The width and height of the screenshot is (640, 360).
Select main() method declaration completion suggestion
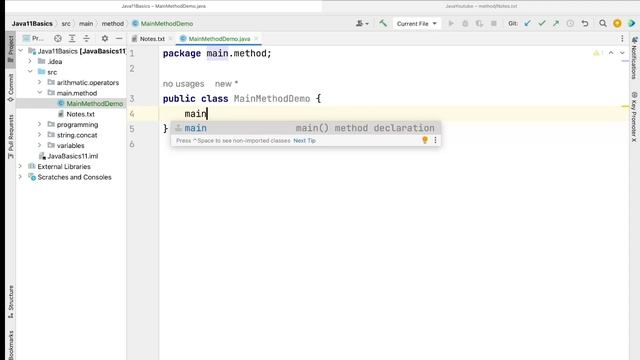tap(306, 128)
